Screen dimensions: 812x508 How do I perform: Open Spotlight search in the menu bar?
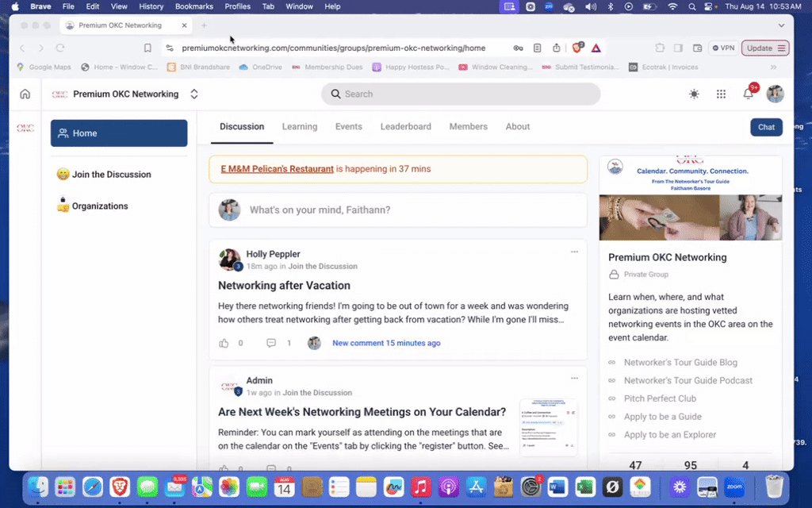[691, 6]
